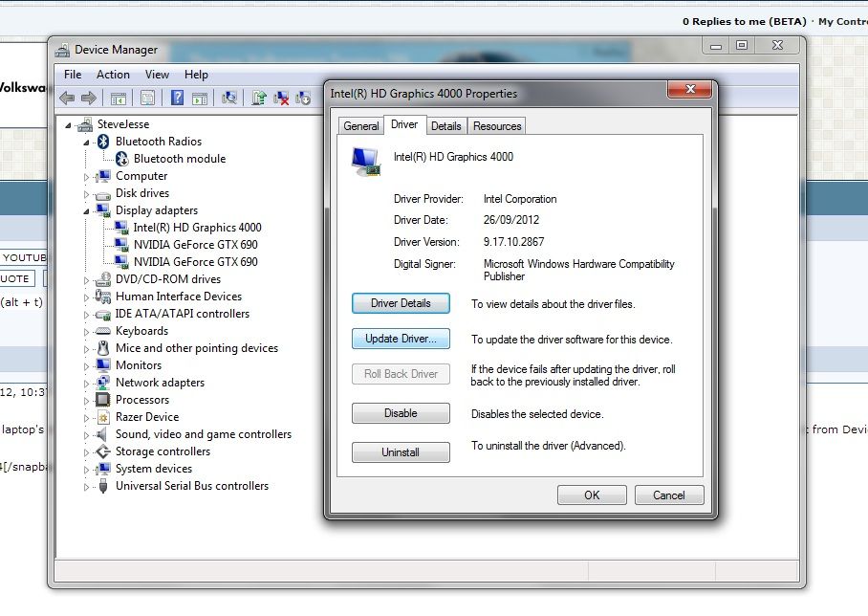
Task: Click Update Driver Software toolbar icon
Action: tap(258, 98)
